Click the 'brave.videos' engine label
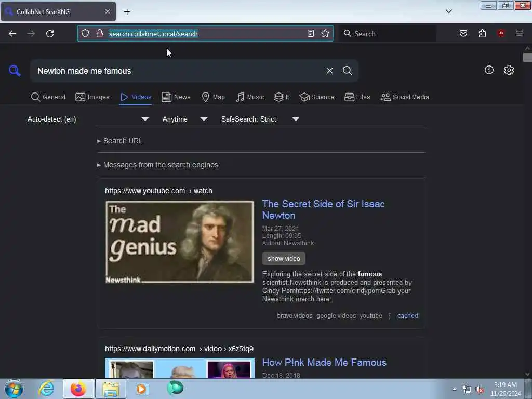The width and height of the screenshot is (532, 399). [295, 316]
